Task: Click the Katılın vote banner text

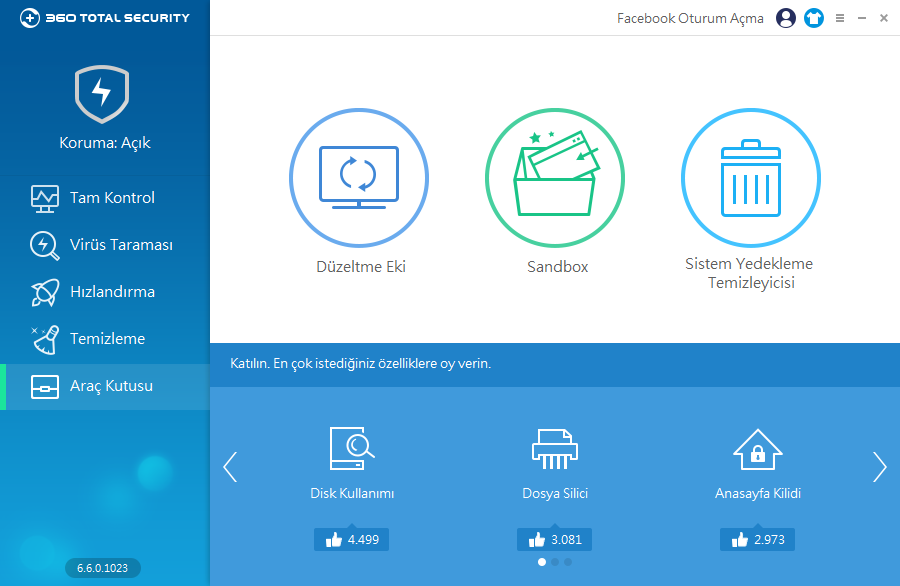Action: pyautogui.click(x=360, y=364)
